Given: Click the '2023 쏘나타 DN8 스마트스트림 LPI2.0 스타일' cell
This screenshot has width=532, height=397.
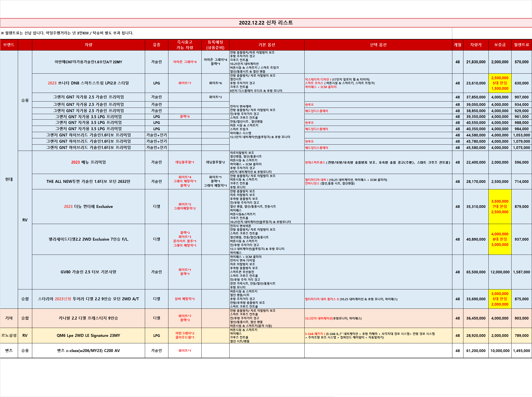Looking at the screenshot, I should tap(88, 83).
